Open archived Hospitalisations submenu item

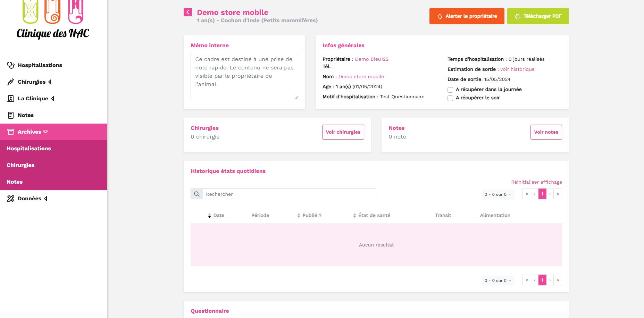click(x=29, y=149)
